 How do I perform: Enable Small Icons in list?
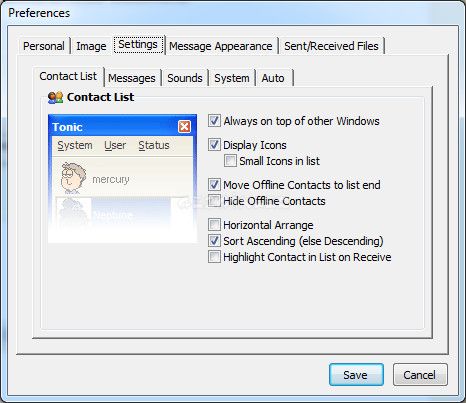click(x=230, y=161)
